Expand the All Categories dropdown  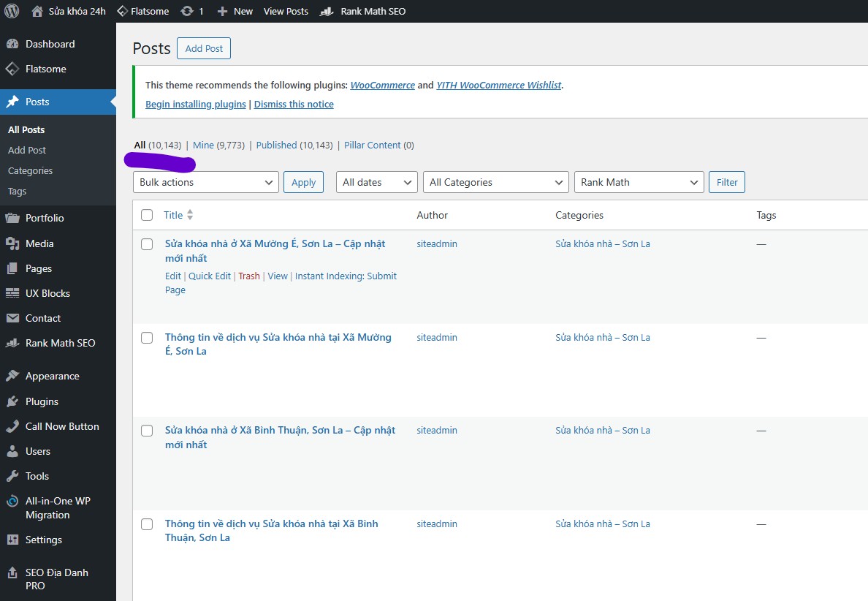(x=495, y=182)
